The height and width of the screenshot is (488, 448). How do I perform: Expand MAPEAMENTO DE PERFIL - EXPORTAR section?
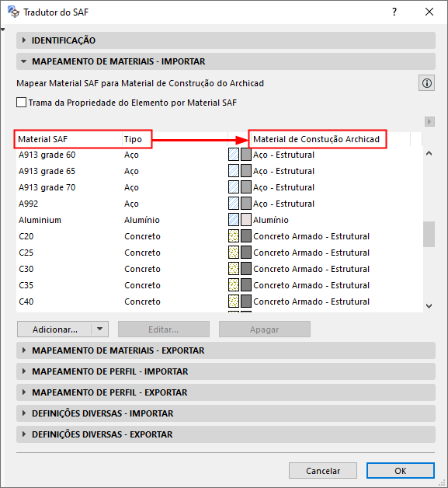tap(226, 392)
